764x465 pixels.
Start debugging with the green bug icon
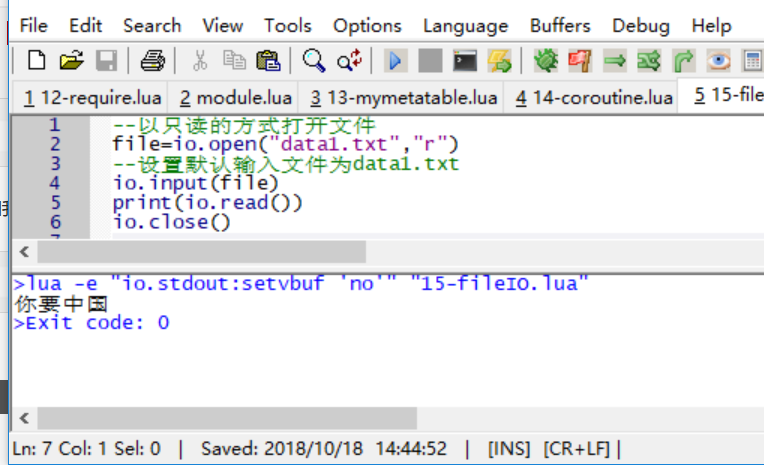(x=546, y=61)
